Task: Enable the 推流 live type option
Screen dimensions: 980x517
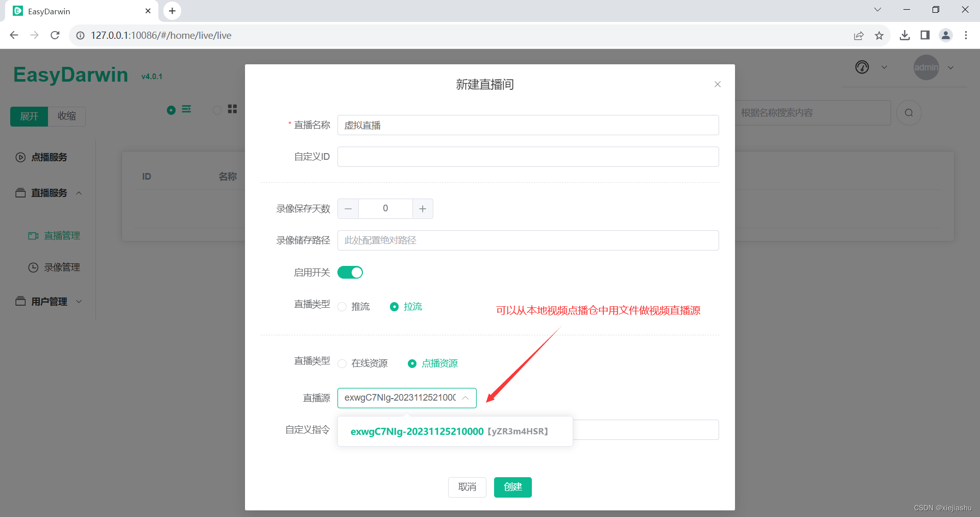Action: click(342, 306)
